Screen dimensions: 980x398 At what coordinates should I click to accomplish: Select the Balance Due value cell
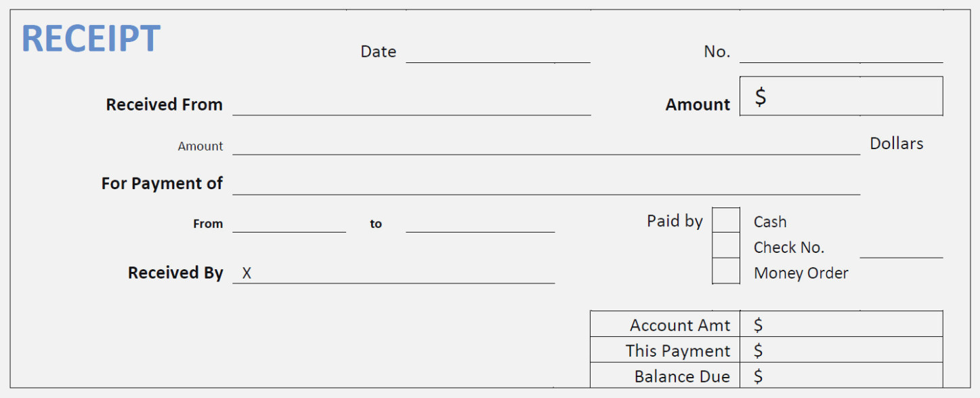click(840, 376)
